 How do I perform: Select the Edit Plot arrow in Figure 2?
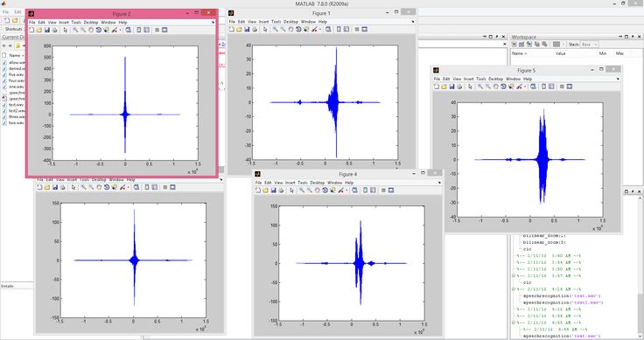[66, 30]
